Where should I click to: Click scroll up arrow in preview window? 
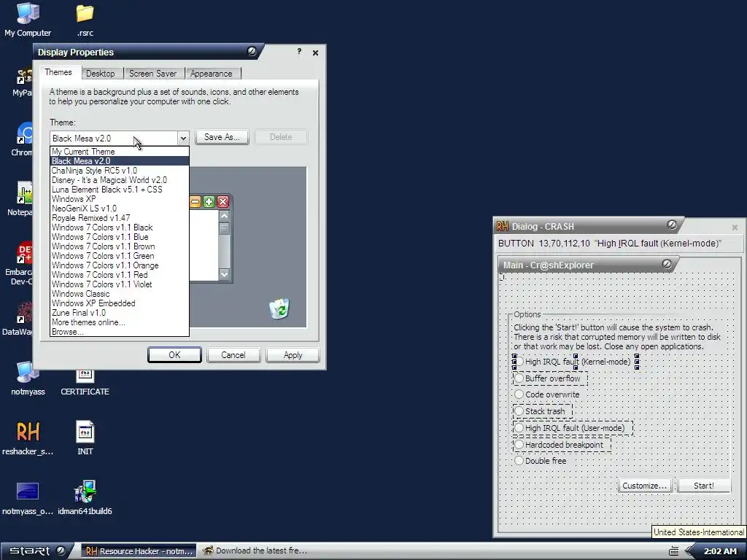[225, 216]
